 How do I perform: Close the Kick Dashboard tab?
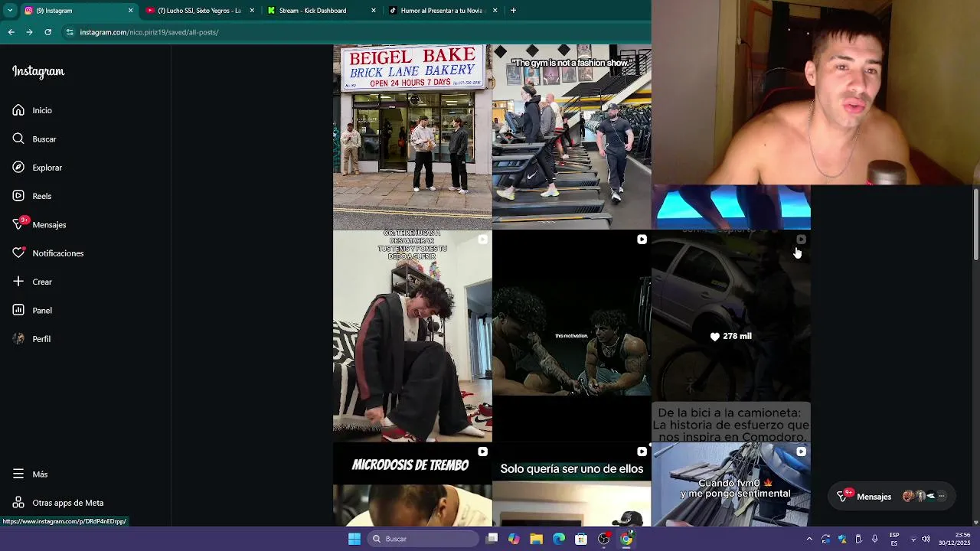coord(374,11)
